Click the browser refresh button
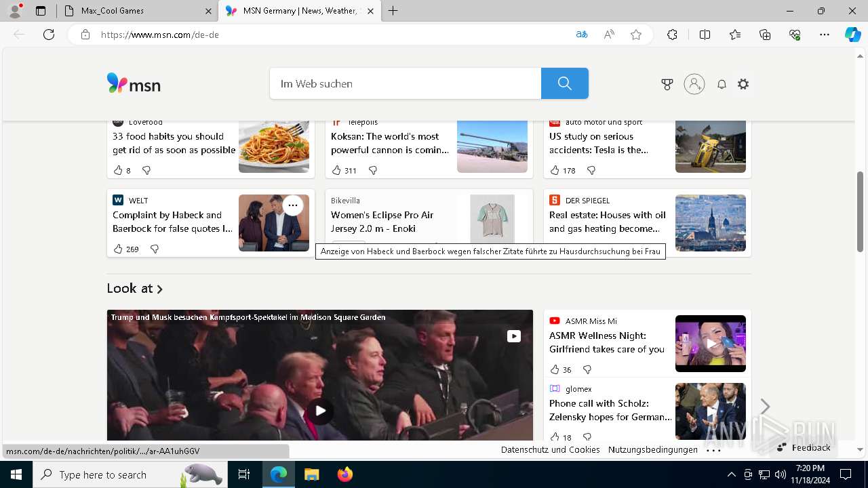The width and height of the screenshot is (868, 488). click(49, 35)
